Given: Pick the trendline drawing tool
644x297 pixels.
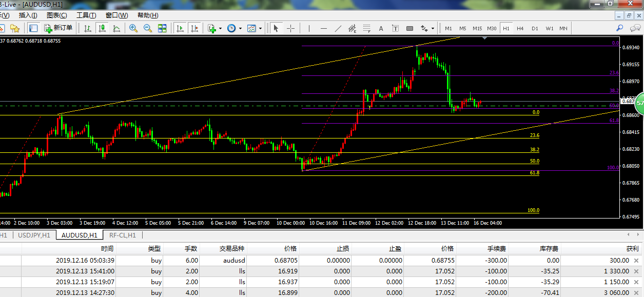Looking at the screenshot, I should tap(338, 28).
